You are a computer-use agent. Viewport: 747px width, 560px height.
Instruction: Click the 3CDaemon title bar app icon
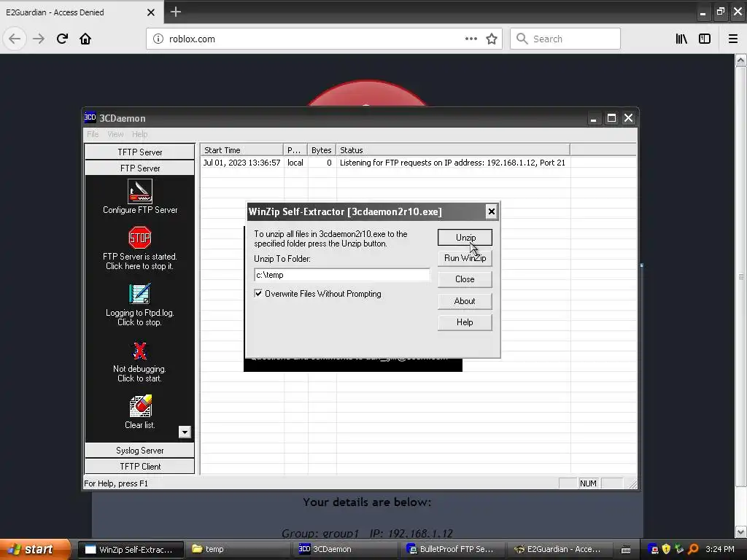pyautogui.click(x=90, y=117)
